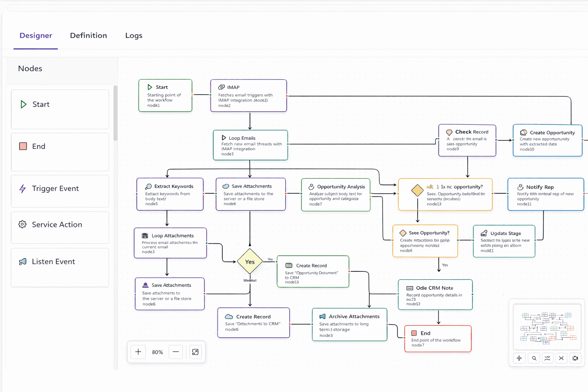Click the move icon under the minimap
The image size is (588, 392).
519,358
